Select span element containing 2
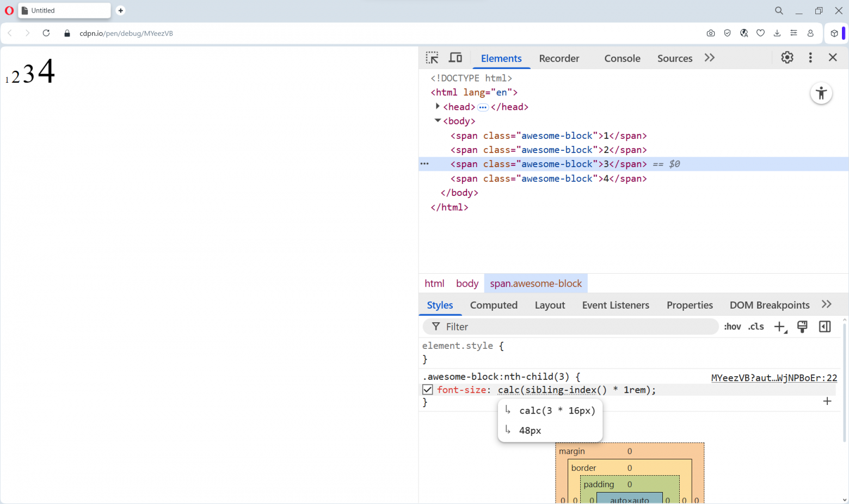The height and width of the screenshot is (504, 849). tap(549, 150)
